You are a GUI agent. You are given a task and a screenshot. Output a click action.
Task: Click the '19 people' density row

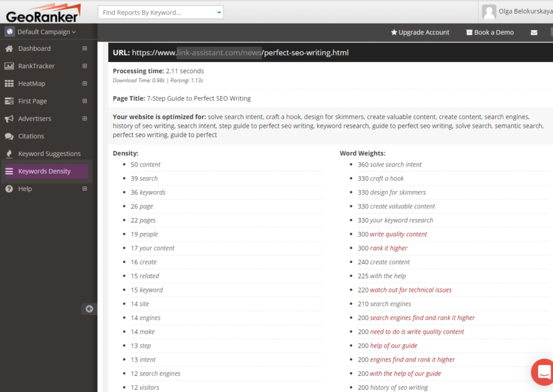point(226,234)
